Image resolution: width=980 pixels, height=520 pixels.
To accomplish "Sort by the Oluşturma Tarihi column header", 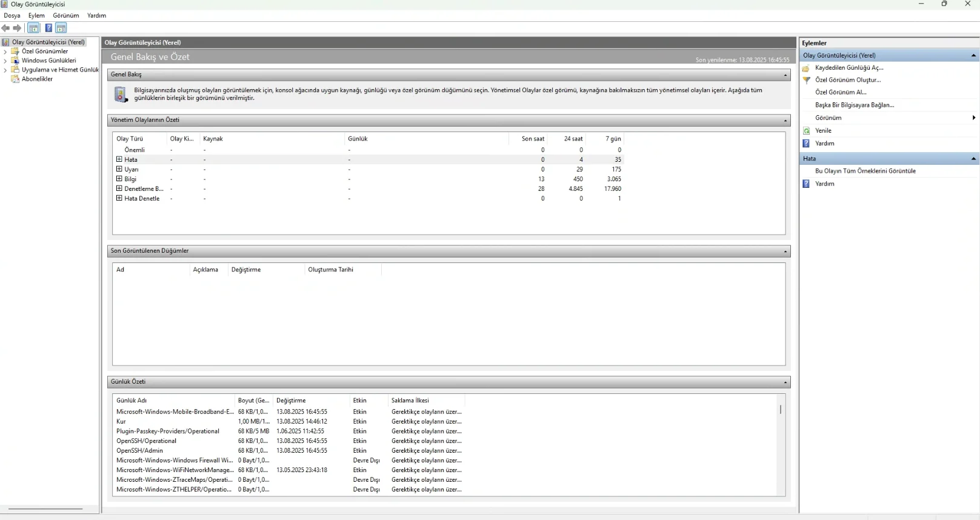I will (x=343, y=270).
